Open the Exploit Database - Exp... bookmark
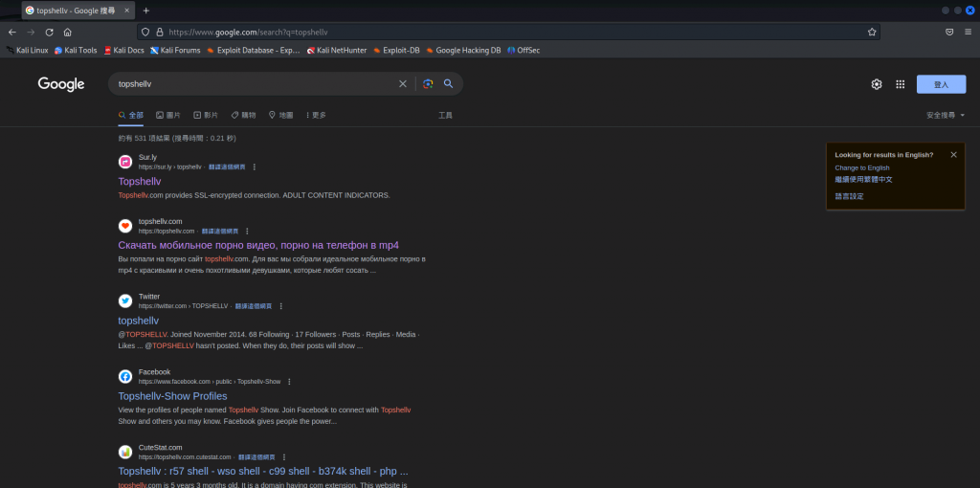980x488 pixels. pyautogui.click(x=254, y=50)
